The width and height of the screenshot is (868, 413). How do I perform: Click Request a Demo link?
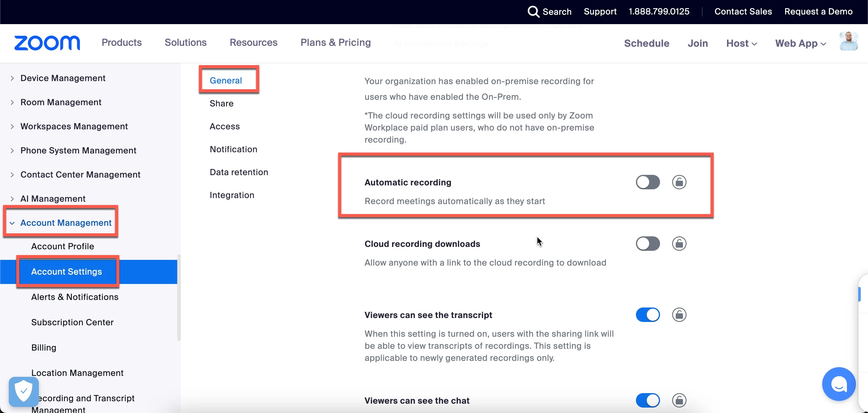(x=818, y=11)
